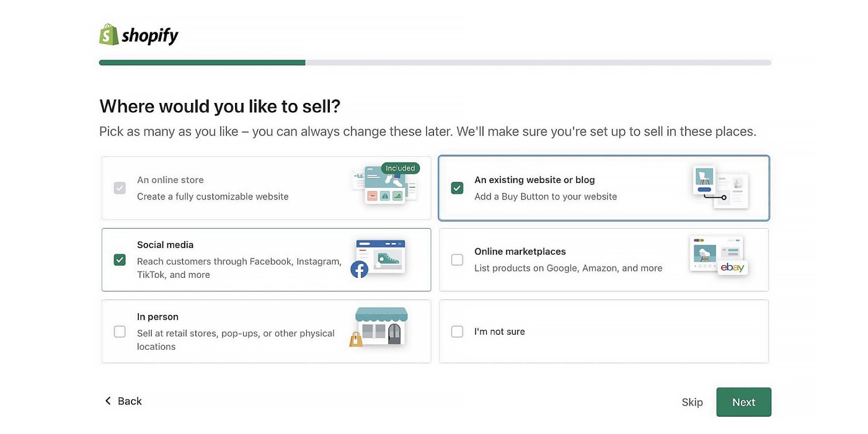
Task: Check the I'm not sure checkbox
Action: coord(457,332)
